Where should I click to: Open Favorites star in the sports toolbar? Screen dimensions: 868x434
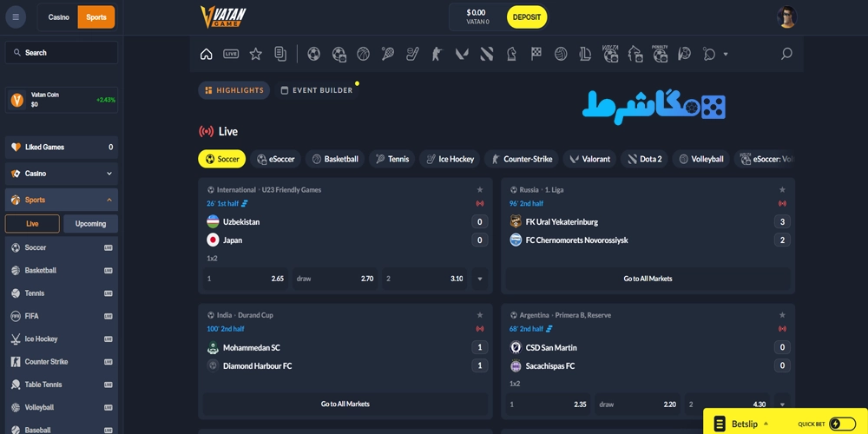pyautogui.click(x=255, y=54)
